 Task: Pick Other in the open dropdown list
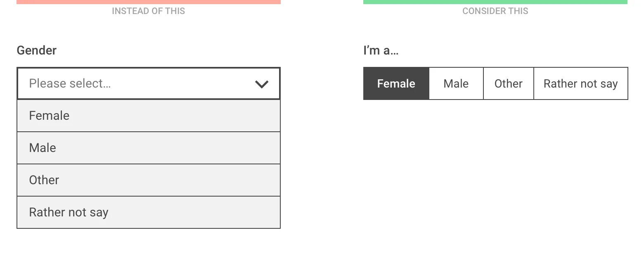point(148,180)
